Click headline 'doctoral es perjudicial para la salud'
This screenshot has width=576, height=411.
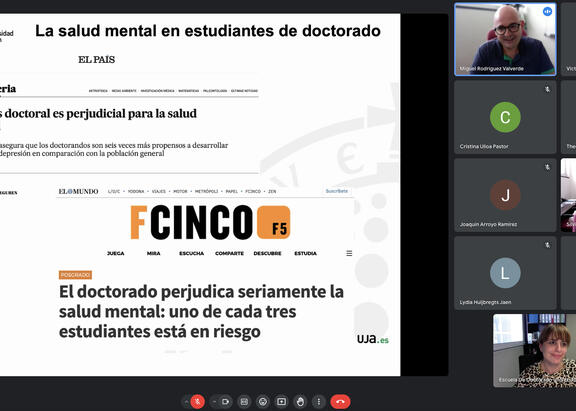pos(101,113)
